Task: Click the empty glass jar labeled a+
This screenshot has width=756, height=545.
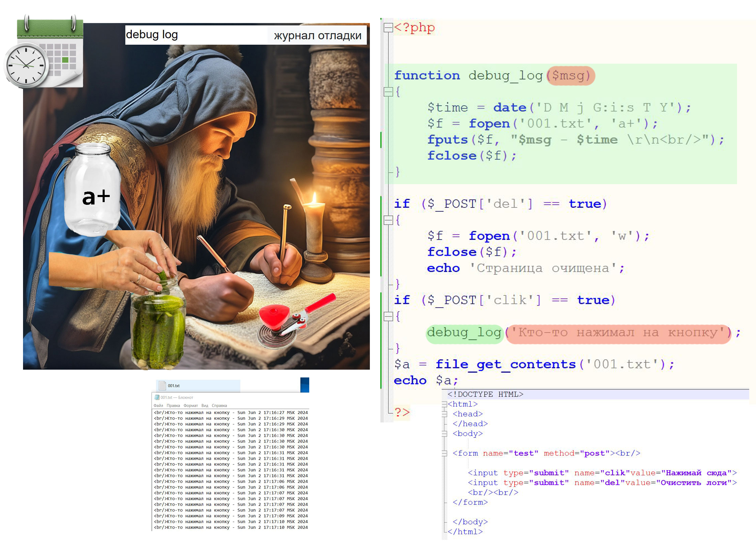Action: pyautogui.click(x=92, y=190)
